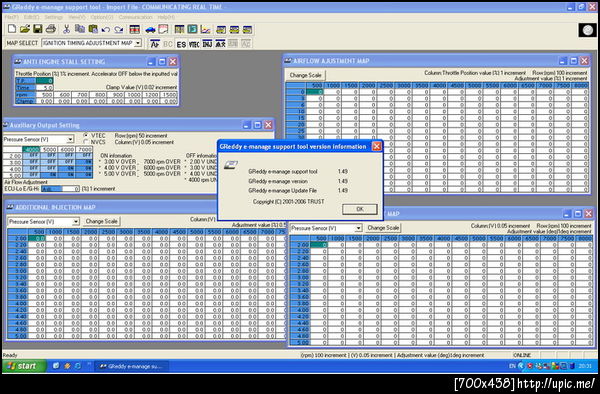Click the printer icon in the toolbar
The height and width of the screenshot is (394, 600).
pos(51,29)
